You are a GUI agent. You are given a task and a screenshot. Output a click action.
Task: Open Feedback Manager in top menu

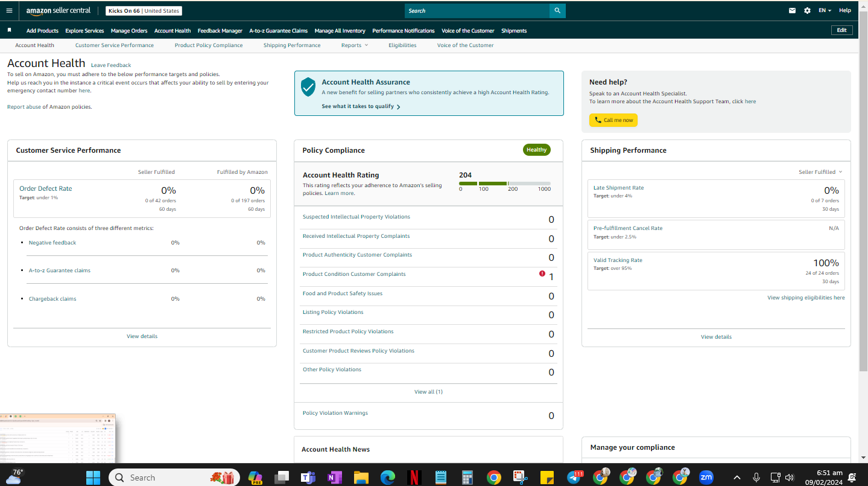point(220,31)
